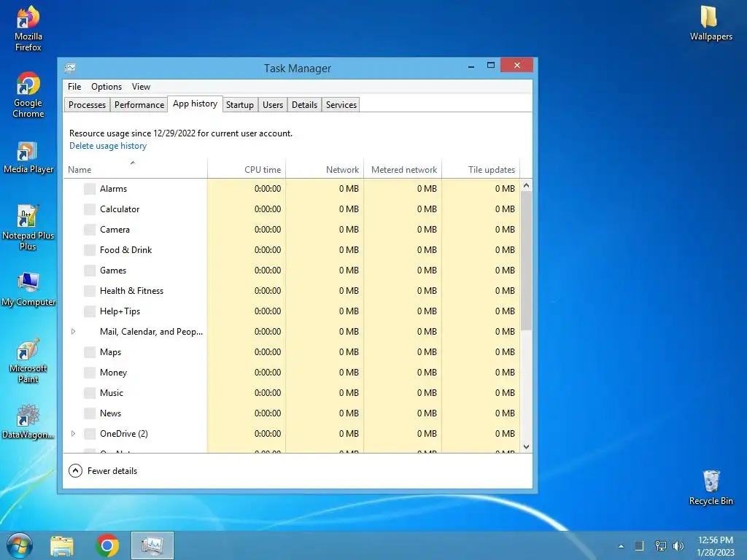Launch Microsoft Paint desktop shortcut
Viewport: 747px width, 560px height.
(28, 361)
